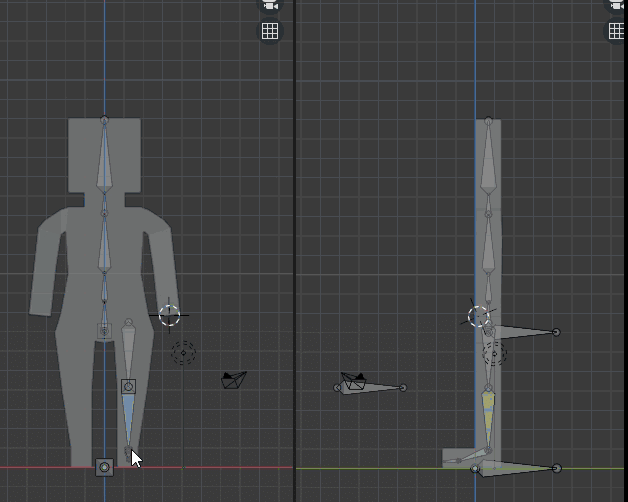The image size is (628, 502).
Task: Toggle perspective/orthographic grid icon in right viewport
Action: [x=616, y=31]
